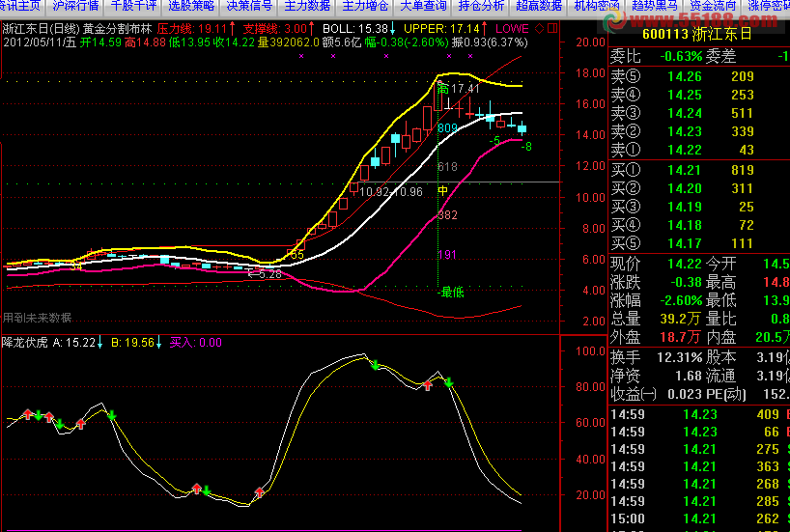Switch to the 沪深行情 tab

point(75,6)
